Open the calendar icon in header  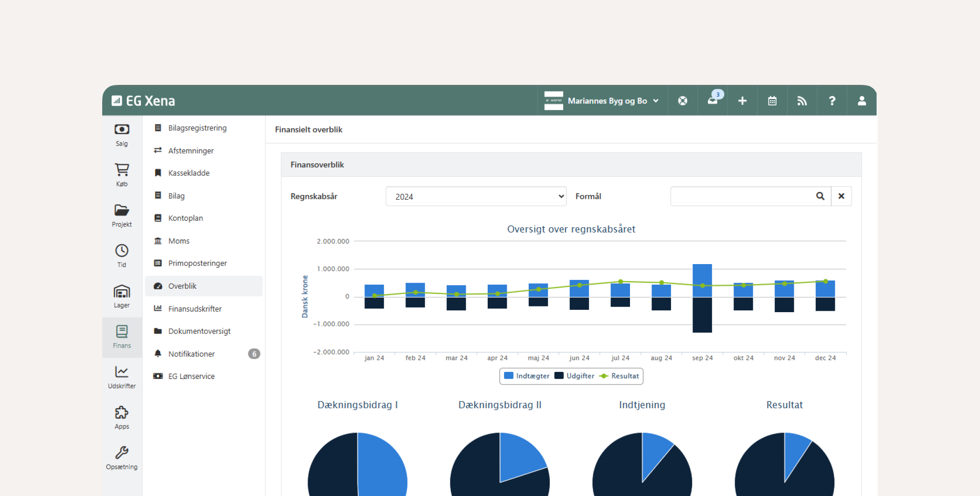tap(772, 101)
